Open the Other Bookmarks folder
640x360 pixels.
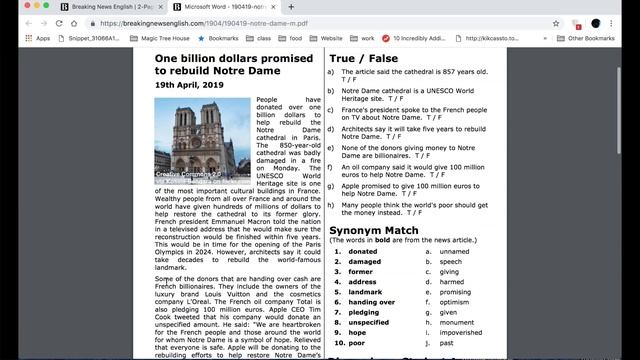click(x=586, y=38)
